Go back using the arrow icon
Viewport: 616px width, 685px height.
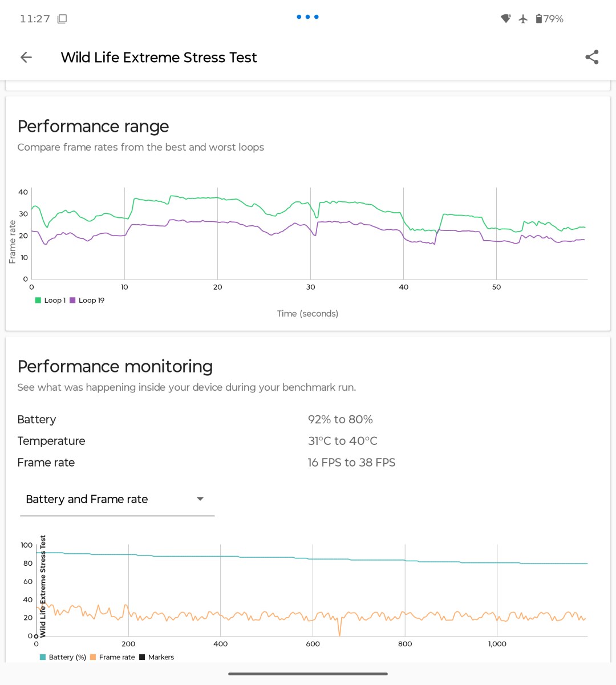(x=26, y=57)
